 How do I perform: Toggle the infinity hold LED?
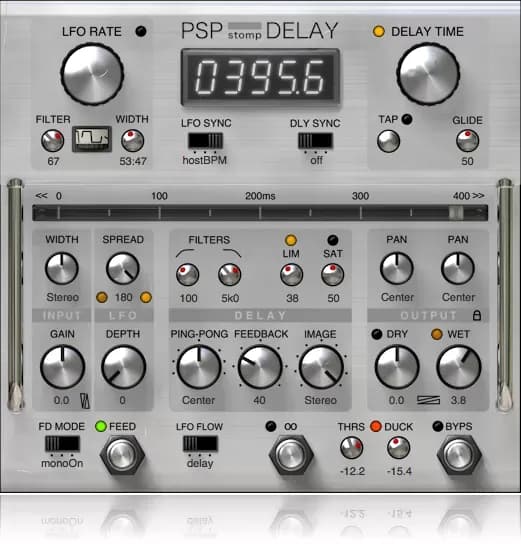pos(271,426)
